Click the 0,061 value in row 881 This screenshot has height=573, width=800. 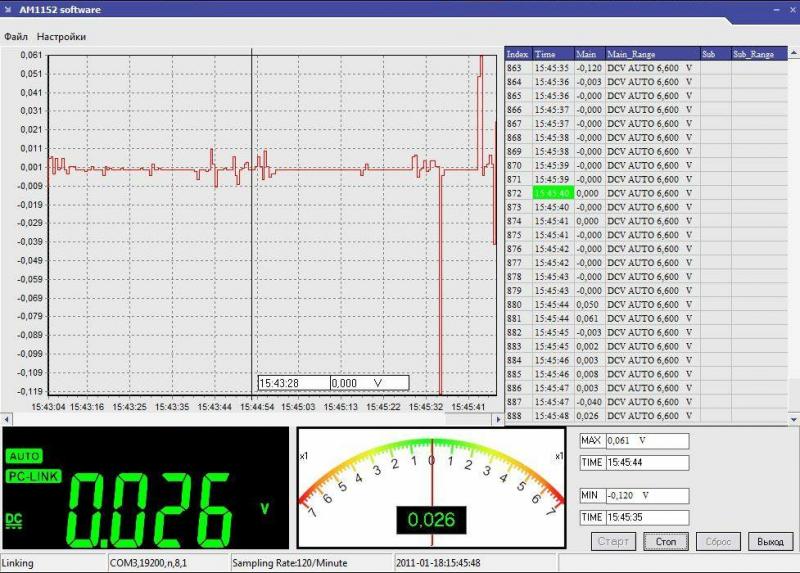pyautogui.click(x=588, y=318)
